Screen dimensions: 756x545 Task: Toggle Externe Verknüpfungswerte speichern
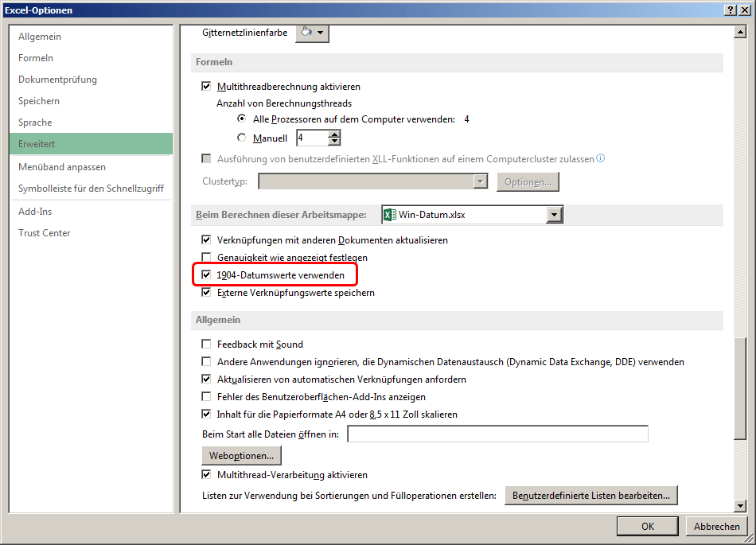tap(206, 292)
